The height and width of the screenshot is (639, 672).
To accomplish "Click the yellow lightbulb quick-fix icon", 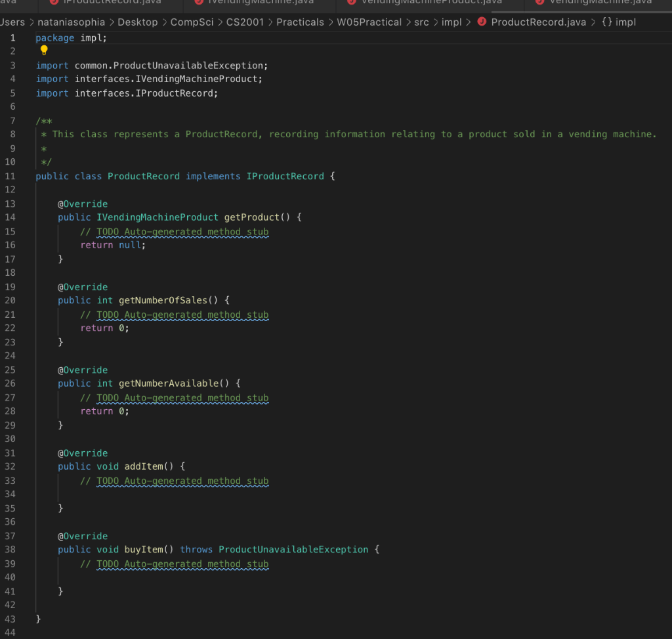I will coord(44,51).
